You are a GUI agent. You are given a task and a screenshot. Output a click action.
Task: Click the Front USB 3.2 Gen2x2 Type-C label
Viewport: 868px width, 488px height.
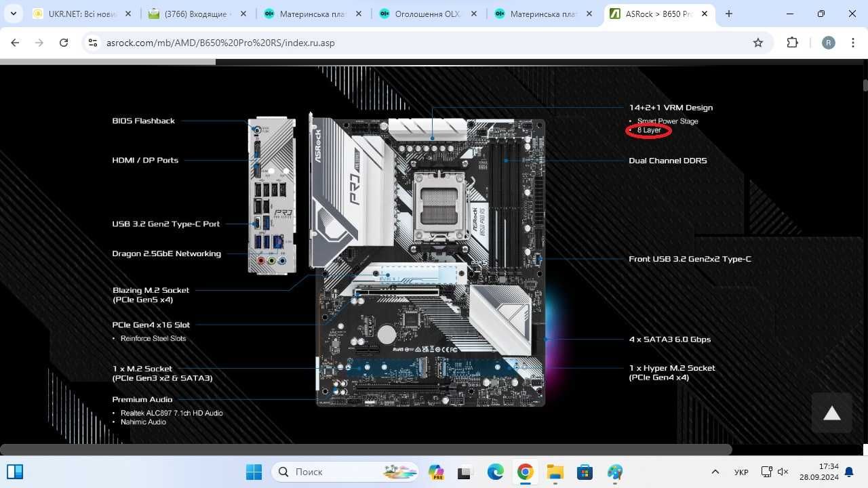(x=690, y=259)
